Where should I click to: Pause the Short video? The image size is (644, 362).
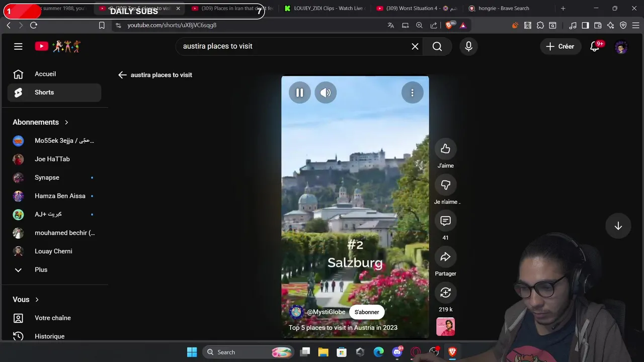coord(299,93)
